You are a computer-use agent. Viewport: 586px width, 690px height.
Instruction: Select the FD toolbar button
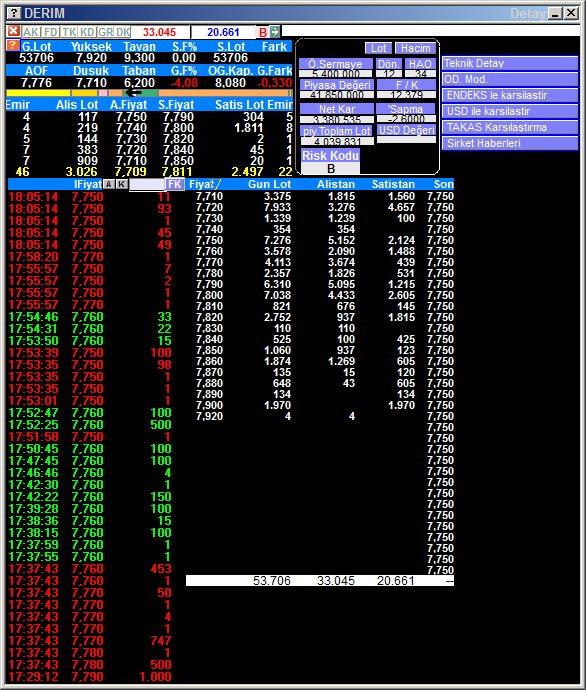51,32
